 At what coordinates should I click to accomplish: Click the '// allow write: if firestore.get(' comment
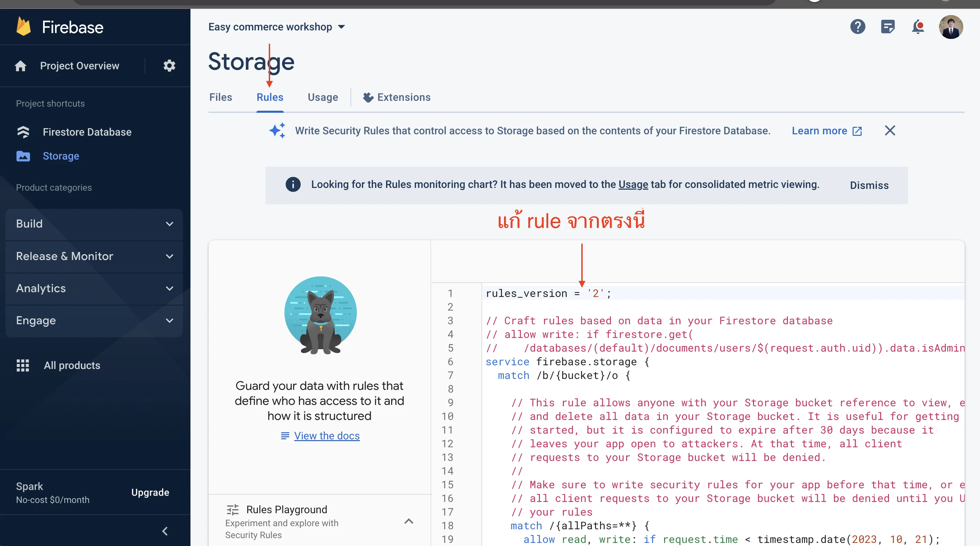589,334
